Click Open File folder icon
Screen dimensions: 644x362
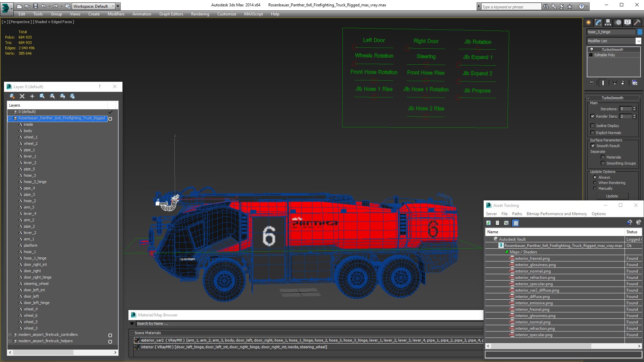pyautogui.click(x=27, y=6)
